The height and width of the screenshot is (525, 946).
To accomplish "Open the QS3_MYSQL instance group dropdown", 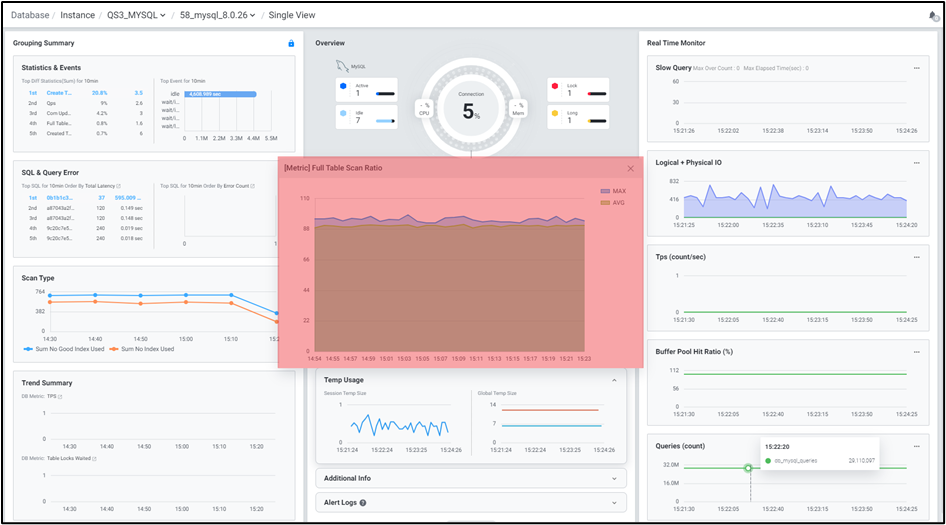I will [136, 16].
